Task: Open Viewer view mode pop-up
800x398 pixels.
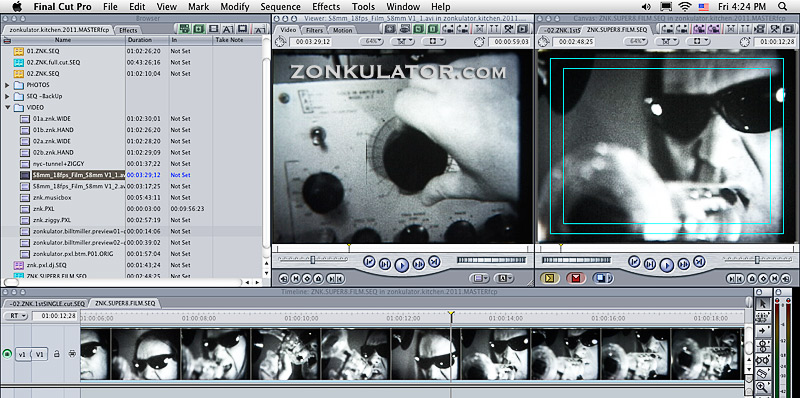Action: 434,41
